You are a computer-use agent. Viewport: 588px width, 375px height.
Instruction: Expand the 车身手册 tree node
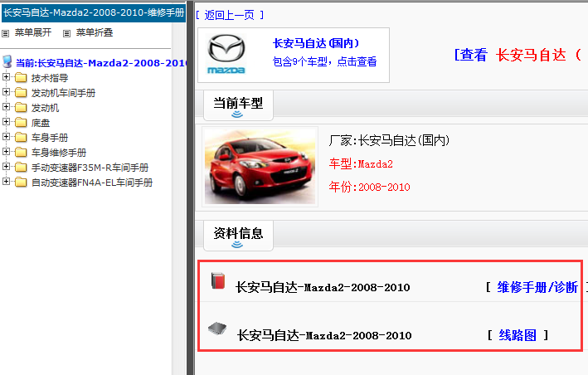tap(6, 137)
